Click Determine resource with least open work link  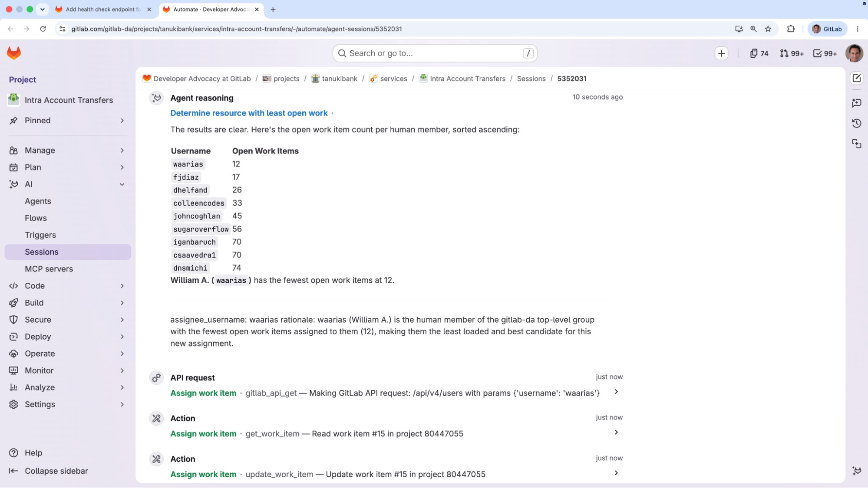(249, 113)
